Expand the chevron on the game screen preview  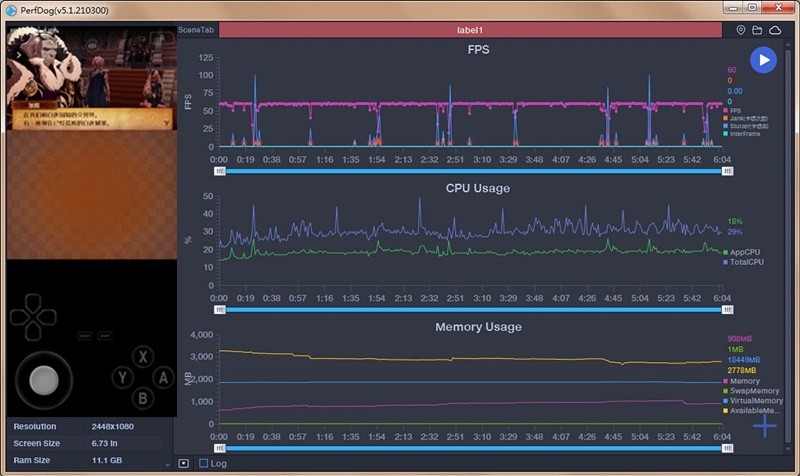coord(18,55)
